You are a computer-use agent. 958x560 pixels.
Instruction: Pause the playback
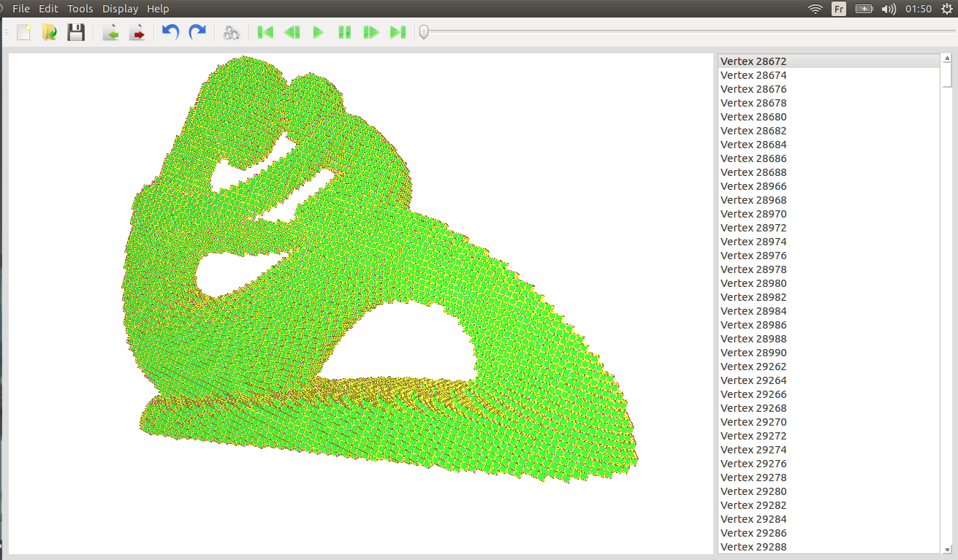pos(344,32)
